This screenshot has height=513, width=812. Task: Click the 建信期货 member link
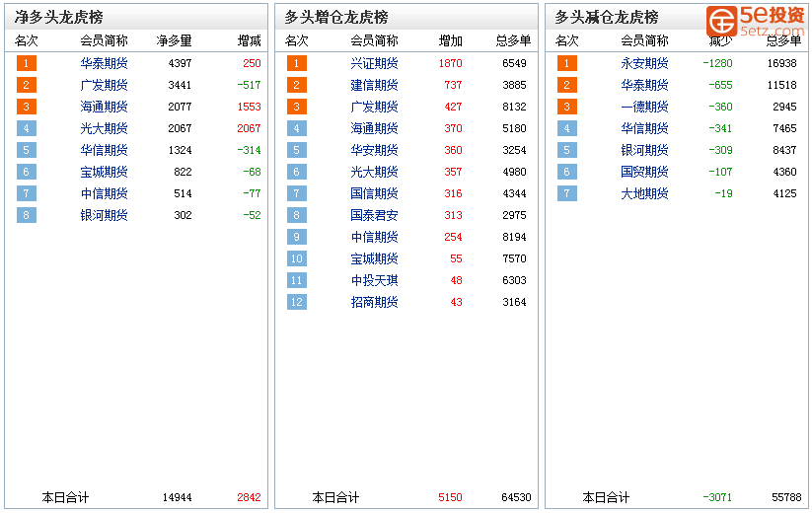point(374,85)
